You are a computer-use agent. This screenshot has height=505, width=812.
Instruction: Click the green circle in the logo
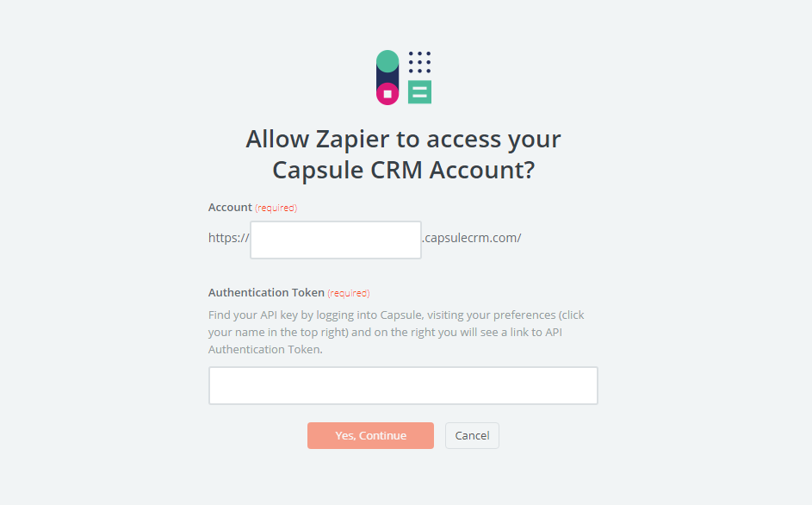387,61
